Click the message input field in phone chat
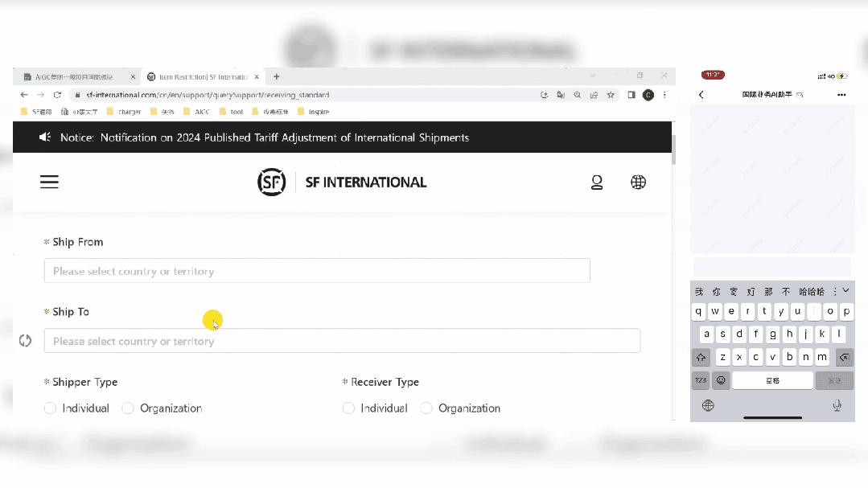 point(771,268)
